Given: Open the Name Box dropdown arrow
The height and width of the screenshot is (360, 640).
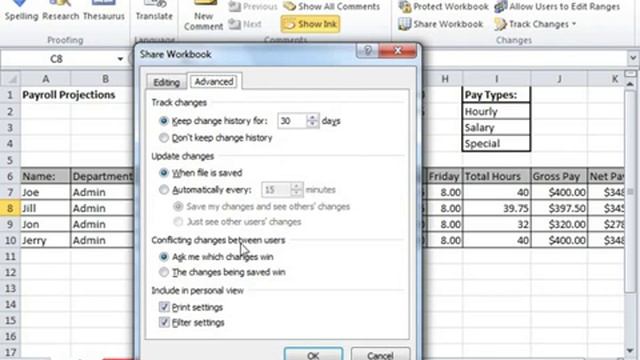Looking at the screenshot, I should click(120, 59).
